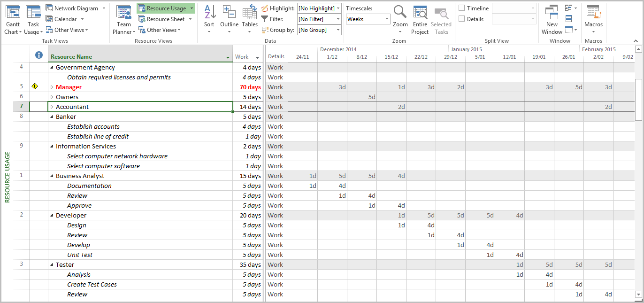Open the Tables menu
Viewport: 644px width, 303px height.
tap(250, 20)
